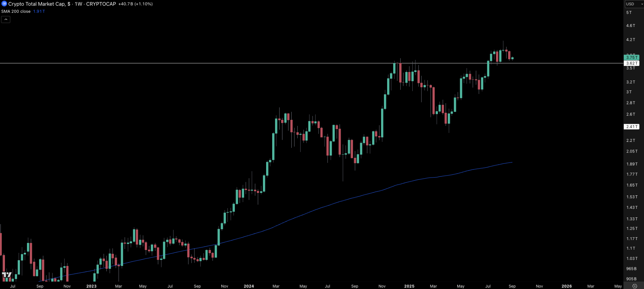Click the 3T price axis label

pyautogui.click(x=629, y=92)
